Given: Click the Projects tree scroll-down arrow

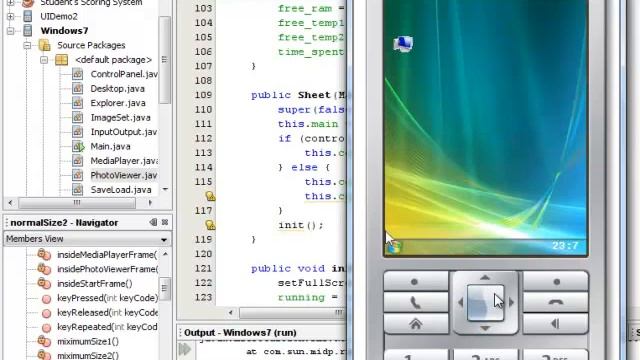Looking at the screenshot, I should click(165, 189).
